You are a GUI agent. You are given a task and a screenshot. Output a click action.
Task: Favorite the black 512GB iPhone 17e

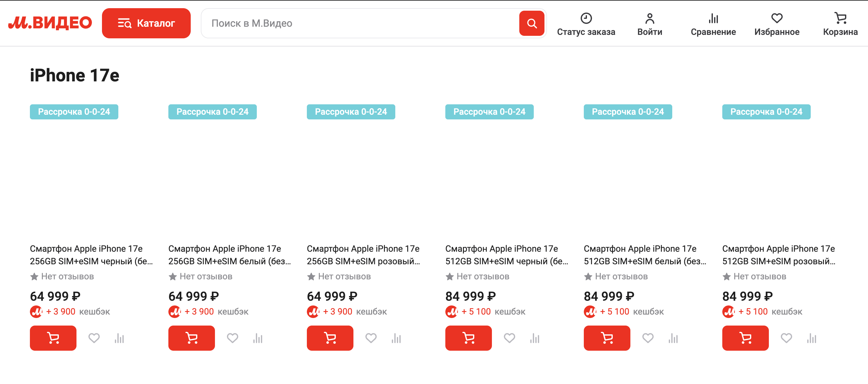pos(510,338)
